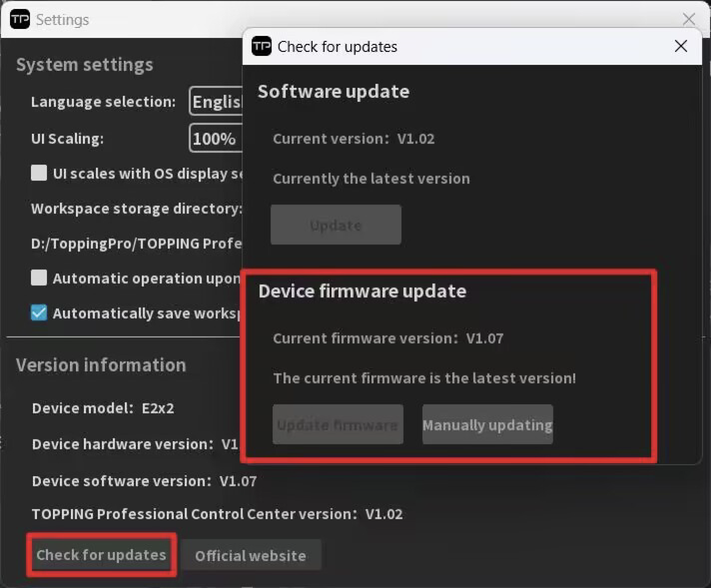
Task: Select the Device firmware update heading
Action: (x=362, y=291)
